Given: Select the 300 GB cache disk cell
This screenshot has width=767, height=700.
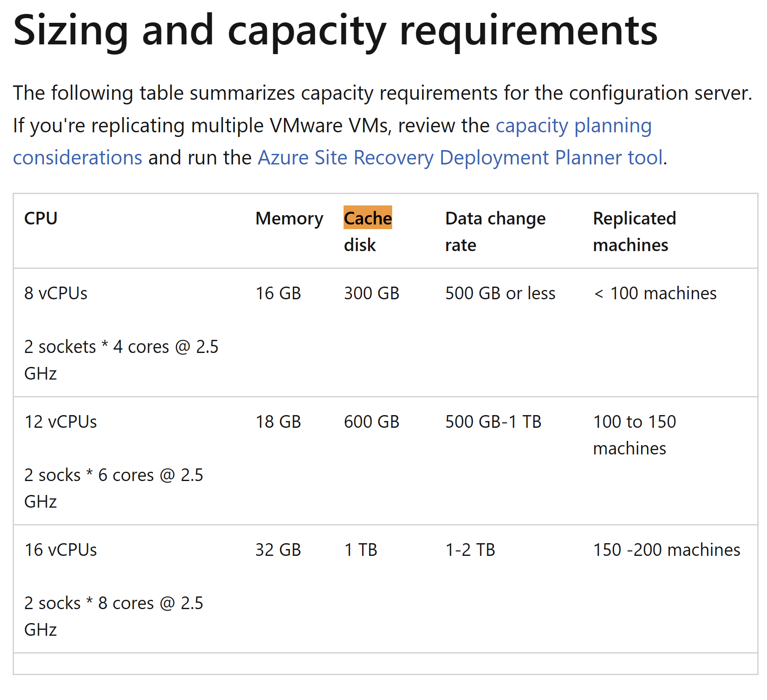Looking at the screenshot, I should click(371, 293).
